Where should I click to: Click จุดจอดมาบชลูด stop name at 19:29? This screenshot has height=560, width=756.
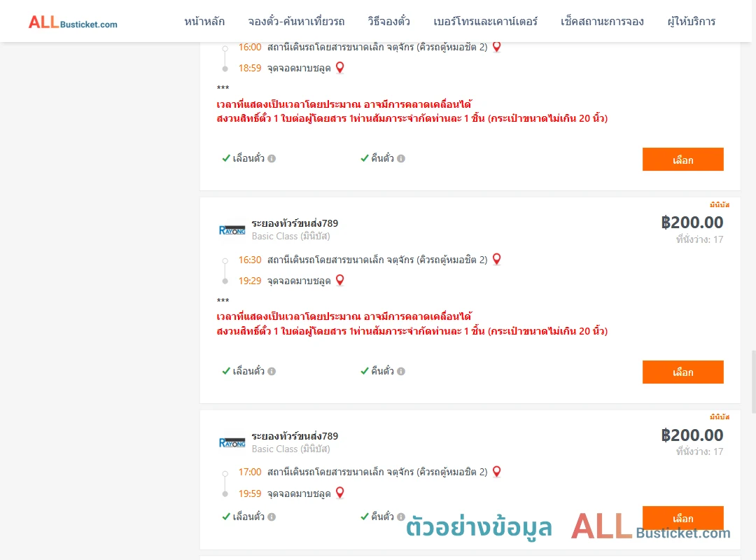299,281
